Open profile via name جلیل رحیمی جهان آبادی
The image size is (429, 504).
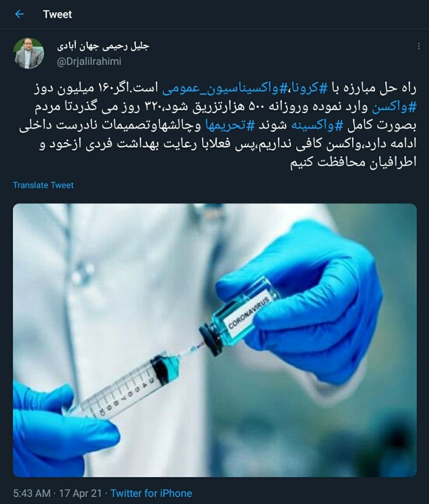click(x=103, y=46)
